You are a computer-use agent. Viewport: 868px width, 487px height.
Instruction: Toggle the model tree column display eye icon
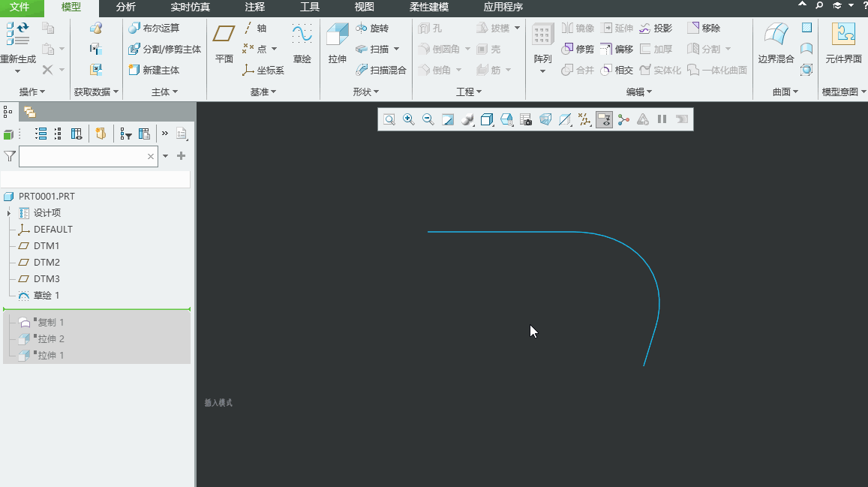(x=77, y=134)
